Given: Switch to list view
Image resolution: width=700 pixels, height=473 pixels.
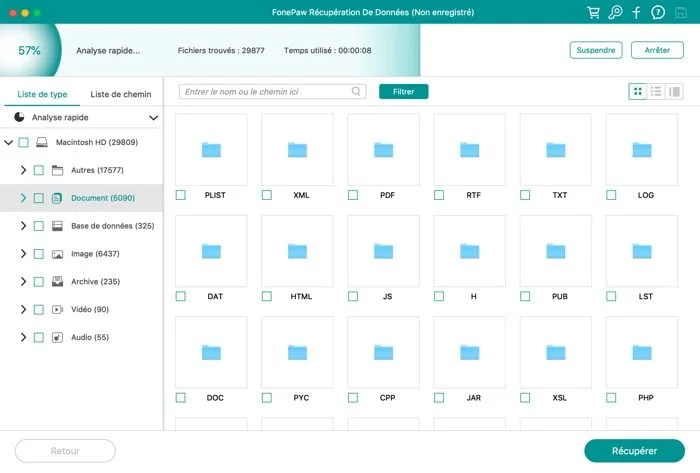Looking at the screenshot, I should click(x=656, y=91).
